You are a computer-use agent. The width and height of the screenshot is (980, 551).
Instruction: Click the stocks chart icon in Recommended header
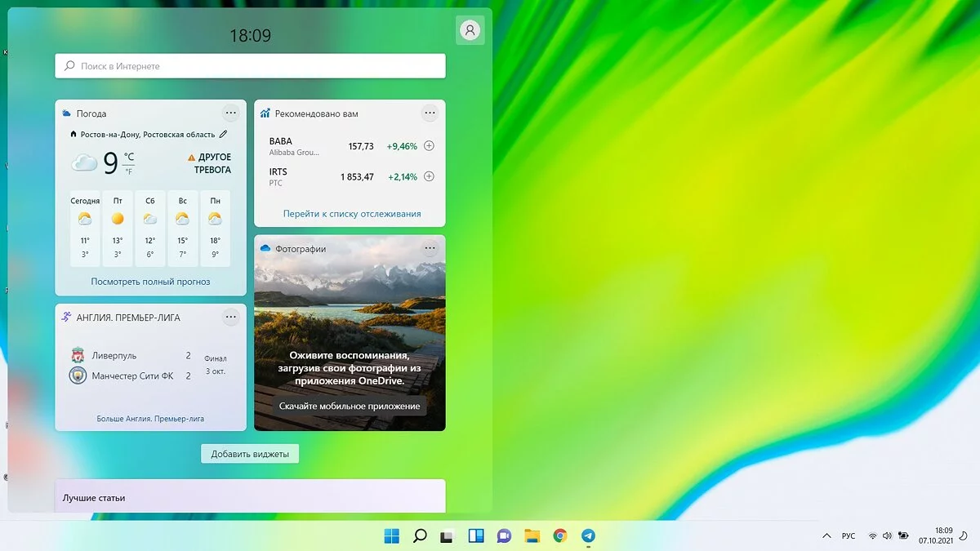click(x=265, y=113)
